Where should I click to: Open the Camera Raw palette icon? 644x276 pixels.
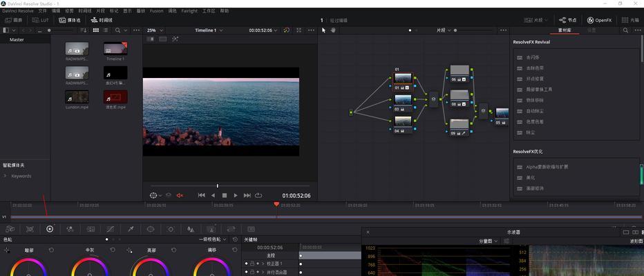[x=10, y=229]
